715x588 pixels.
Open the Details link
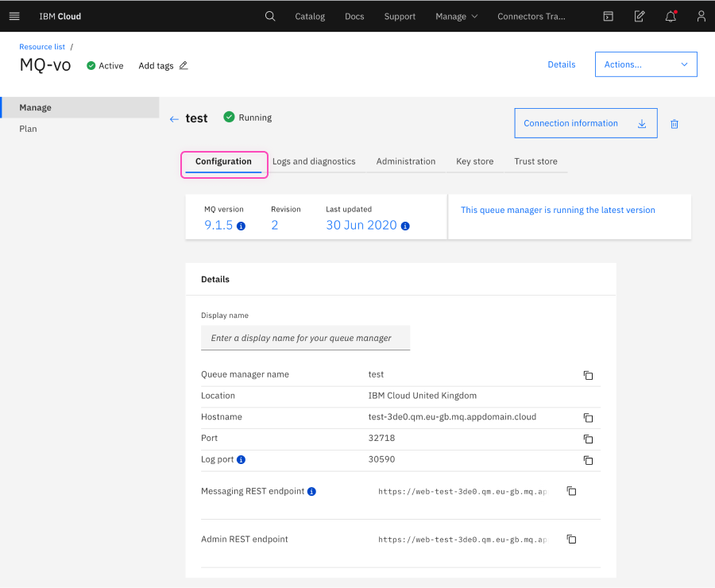coord(561,64)
